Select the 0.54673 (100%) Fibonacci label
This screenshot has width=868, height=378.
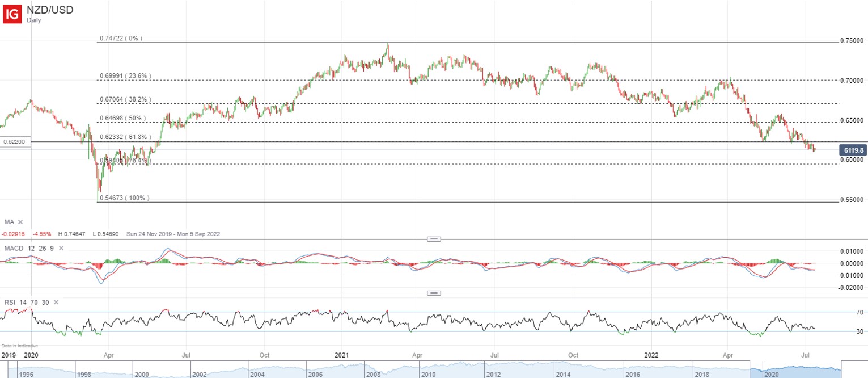(124, 198)
